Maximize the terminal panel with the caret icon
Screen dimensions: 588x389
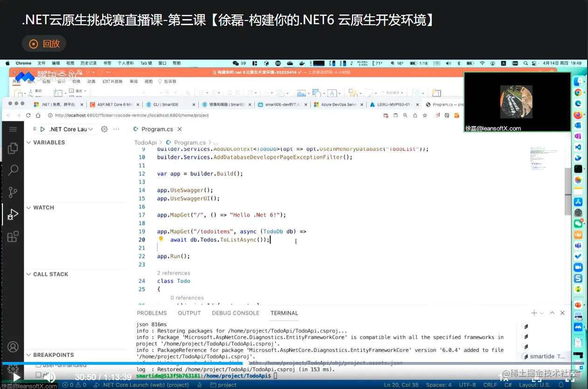click(x=552, y=313)
